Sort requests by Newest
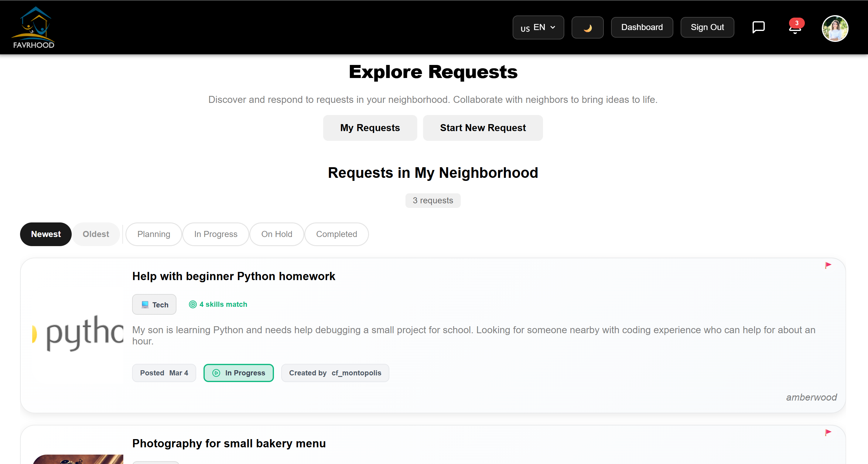868x464 pixels. click(46, 234)
